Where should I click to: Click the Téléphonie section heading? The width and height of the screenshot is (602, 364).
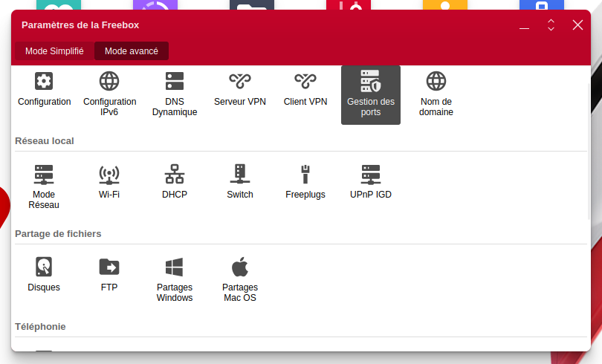tap(40, 326)
